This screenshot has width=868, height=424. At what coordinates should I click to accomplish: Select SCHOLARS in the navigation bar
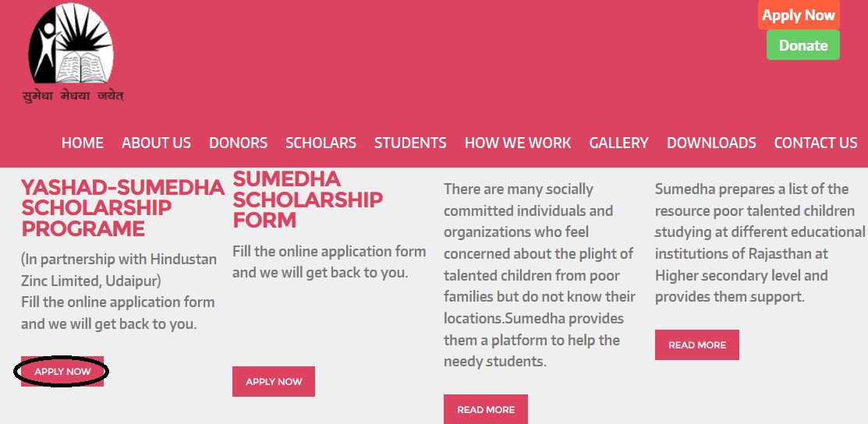(x=321, y=143)
